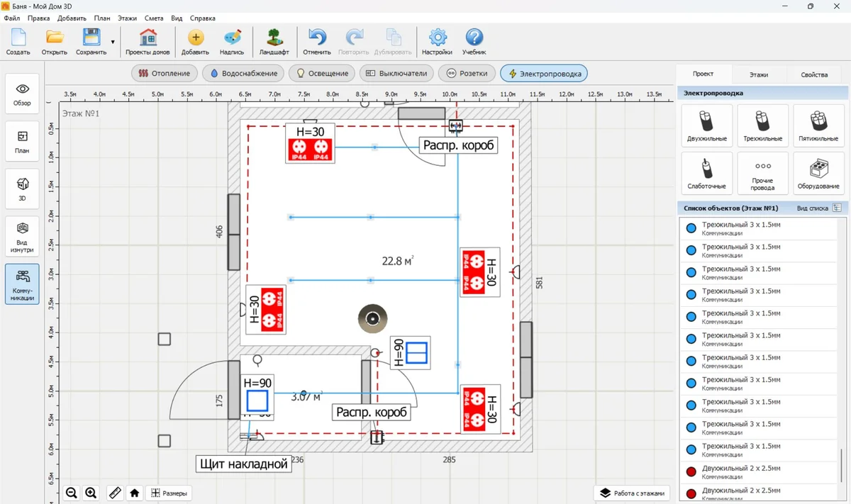Switch to the Свойства tab

tap(813, 74)
